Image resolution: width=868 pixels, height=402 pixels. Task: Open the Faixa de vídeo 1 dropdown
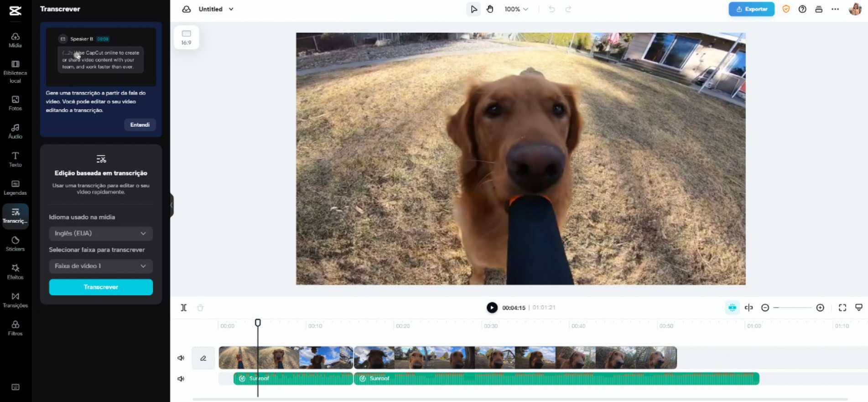coord(100,266)
